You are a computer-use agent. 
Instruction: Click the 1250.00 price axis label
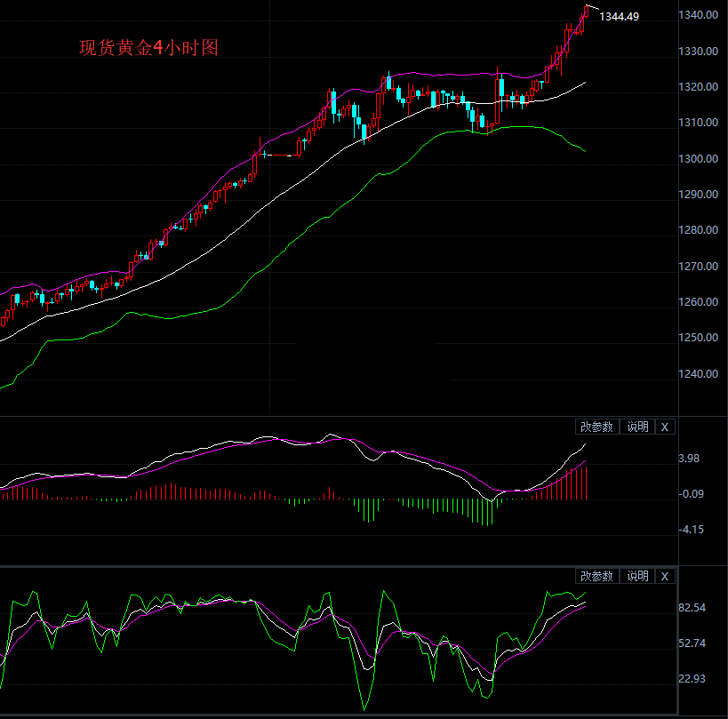tap(699, 338)
